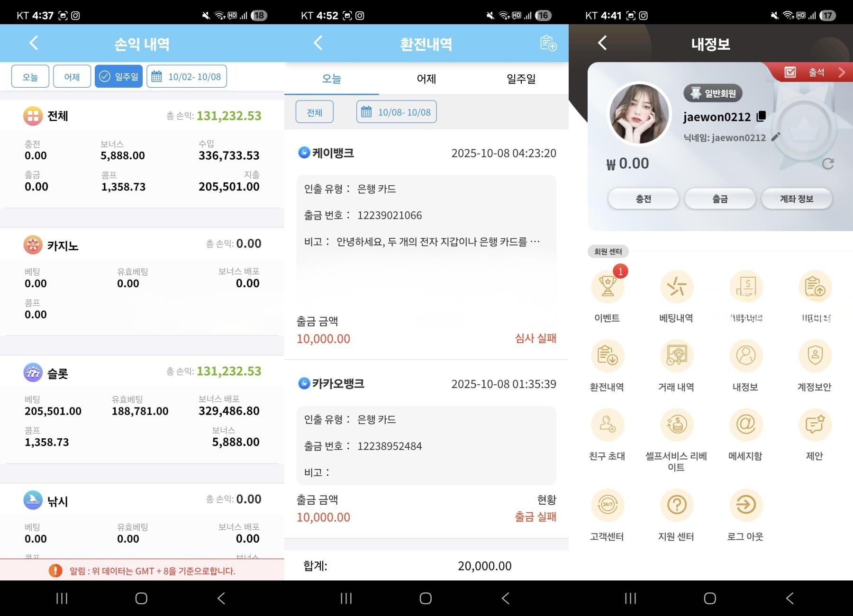853x616 pixels.
Task: Tap the 친구 초대 invite icon
Action: [x=608, y=425]
